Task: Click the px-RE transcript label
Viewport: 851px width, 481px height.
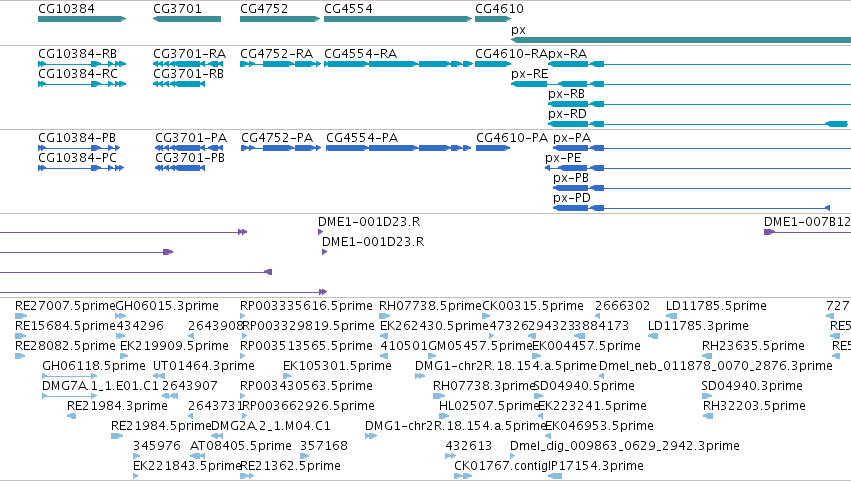Action: click(x=530, y=74)
